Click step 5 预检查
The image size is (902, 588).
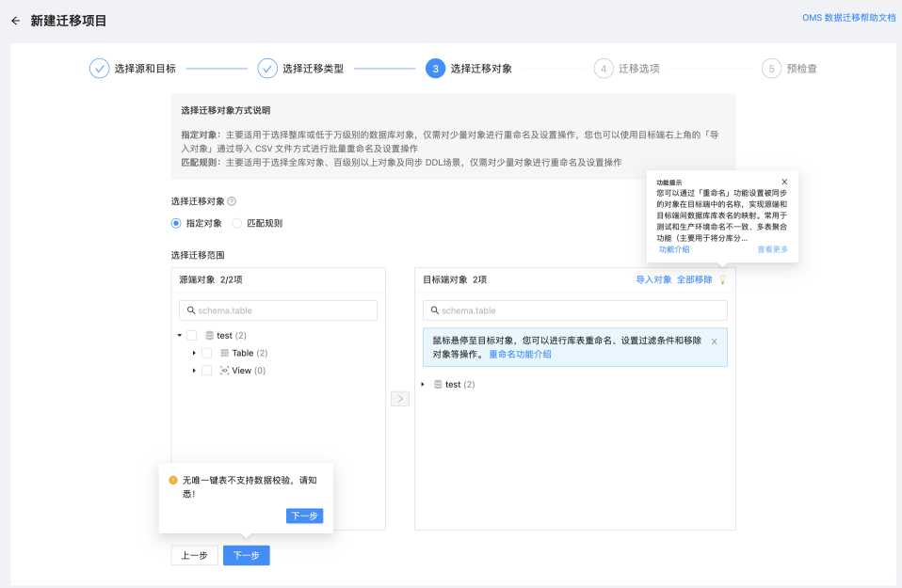point(789,69)
